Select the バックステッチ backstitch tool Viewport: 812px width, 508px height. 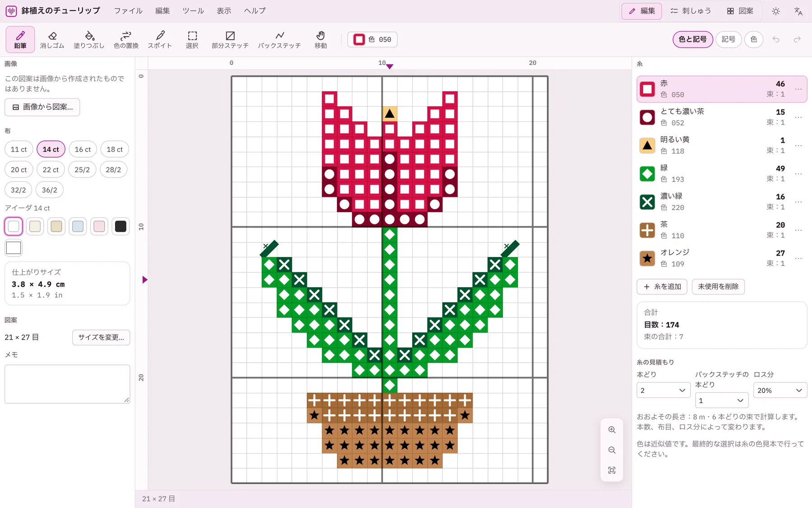pyautogui.click(x=280, y=39)
